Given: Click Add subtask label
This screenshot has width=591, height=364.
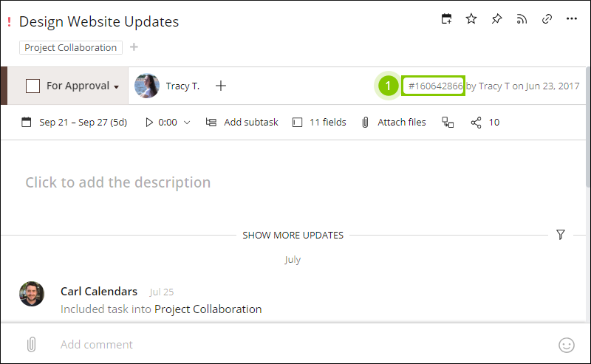Looking at the screenshot, I should pyautogui.click(x=251, y=123).
